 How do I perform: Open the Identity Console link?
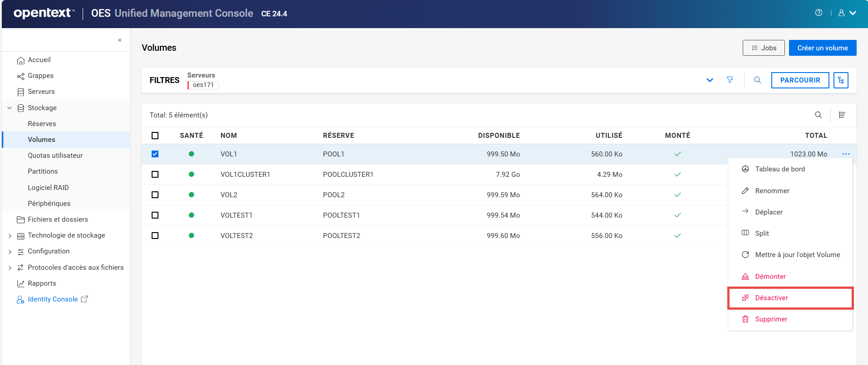click(x=53, y=299)
